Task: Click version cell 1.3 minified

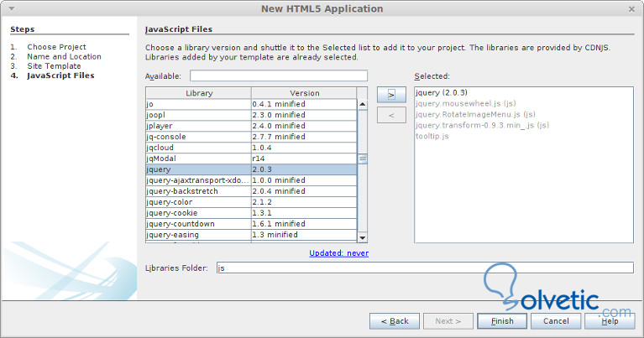Action: coord(304,235)
